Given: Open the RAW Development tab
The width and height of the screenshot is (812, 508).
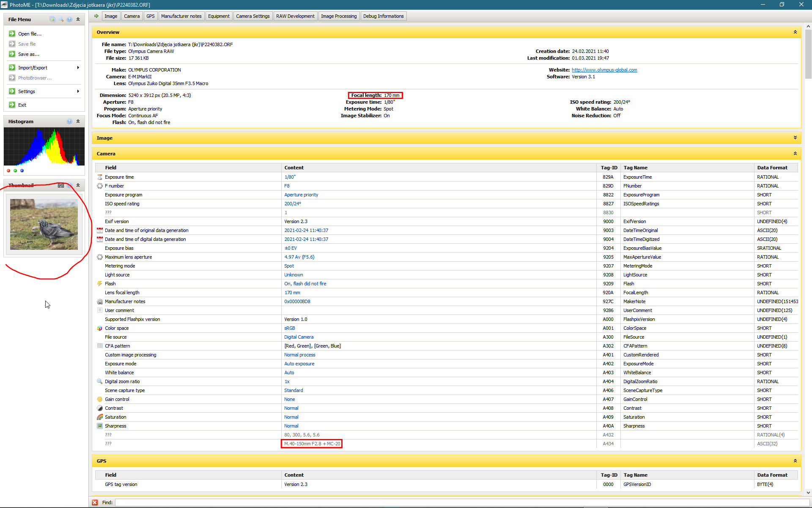Looking at the screenshot, I should point(295,16).
